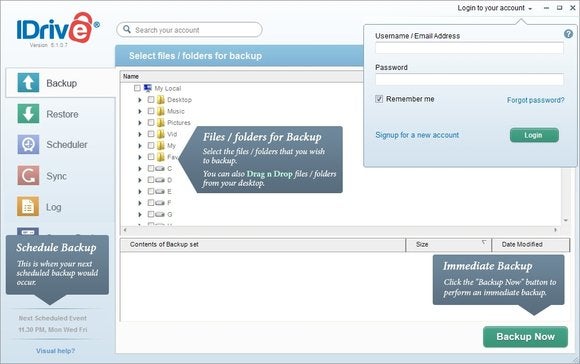
Task: Open the Login to your account dropdown
Action: (x=495, y=8)
